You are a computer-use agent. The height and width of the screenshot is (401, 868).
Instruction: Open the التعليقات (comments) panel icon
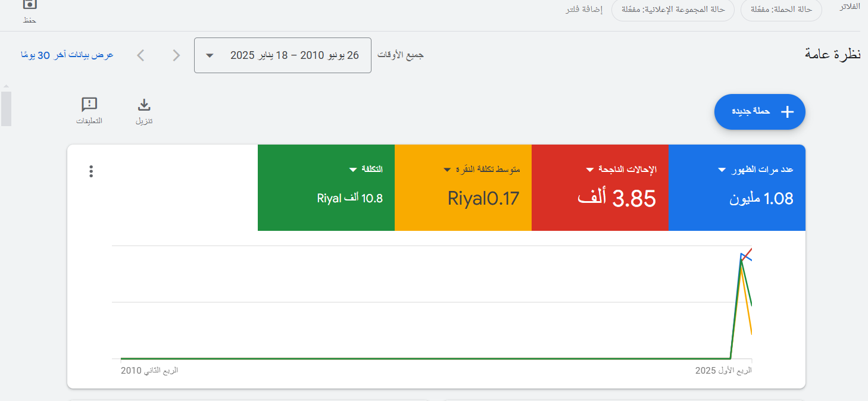[89, 105]
